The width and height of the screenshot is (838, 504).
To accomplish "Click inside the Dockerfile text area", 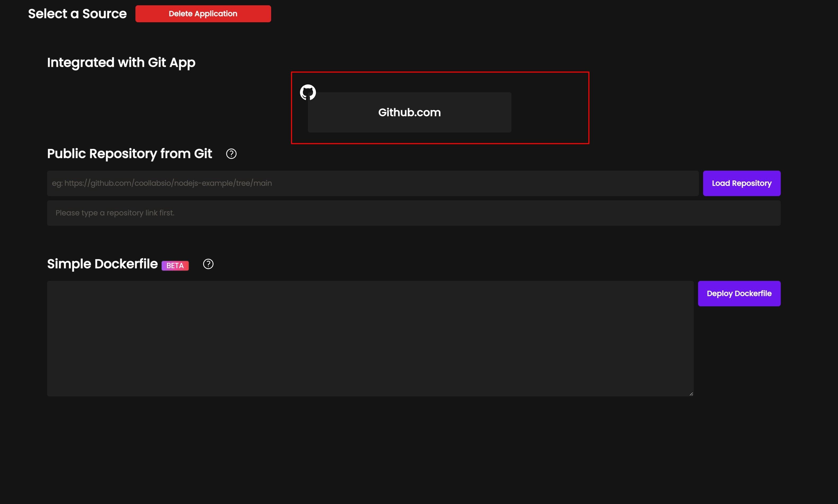I will point(370,339).
